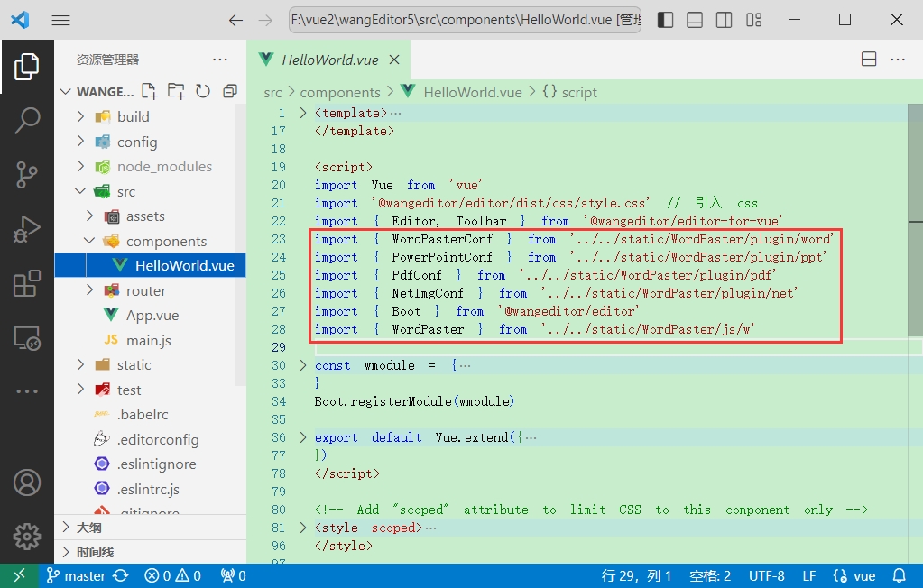Expand the node_modules folder

164,166
